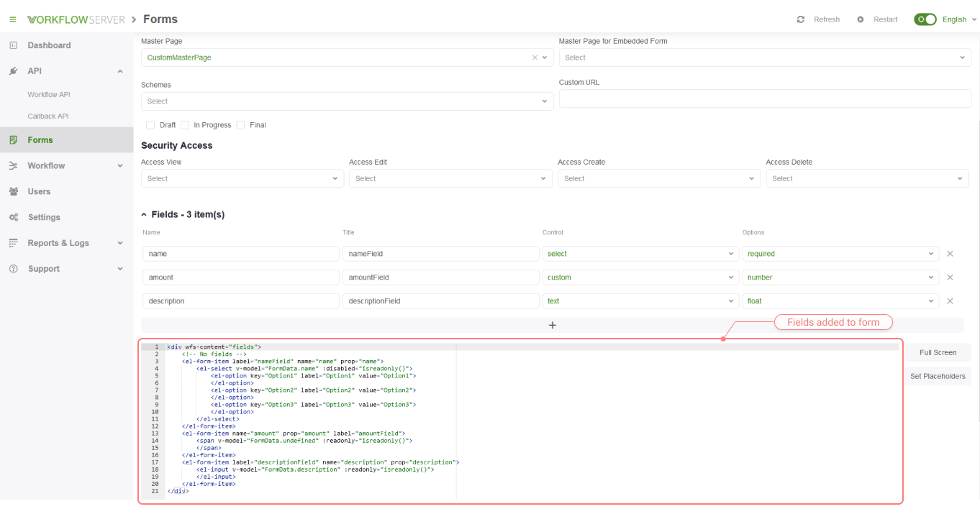Click the Reports & Logs icon
This screenshot has height=509, width=980.
pyautogui.click(x=13, y=243)
